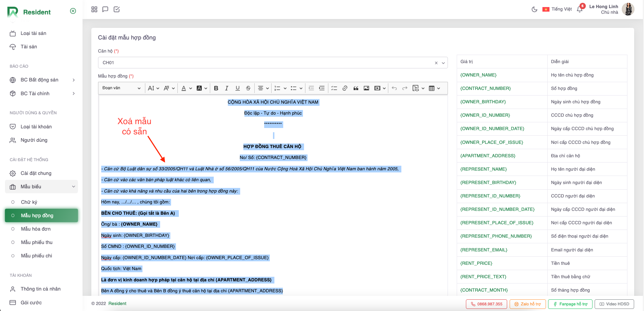Insert an image into the template
Screen dimensions: 644x311
(x=366, y=88)
